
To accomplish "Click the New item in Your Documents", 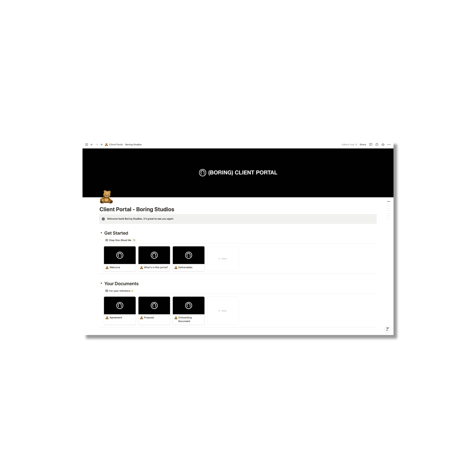I will pos(223,311).
